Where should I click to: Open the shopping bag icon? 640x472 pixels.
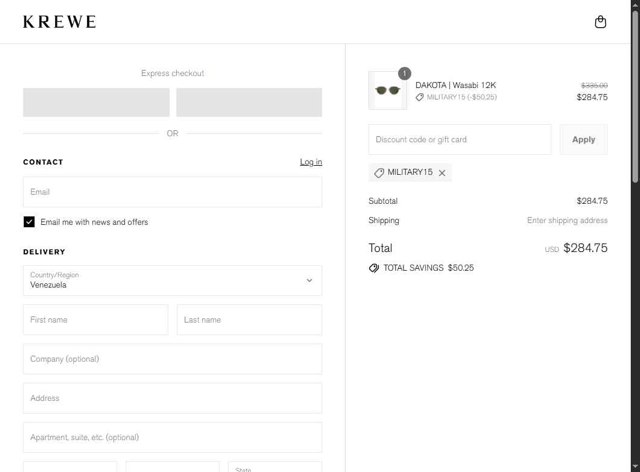[600, 22]
